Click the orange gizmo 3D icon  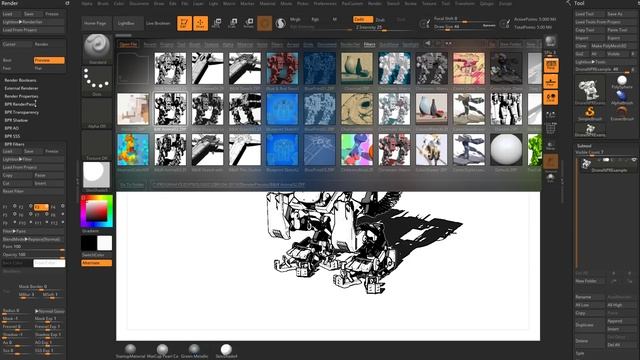[264, 23]
